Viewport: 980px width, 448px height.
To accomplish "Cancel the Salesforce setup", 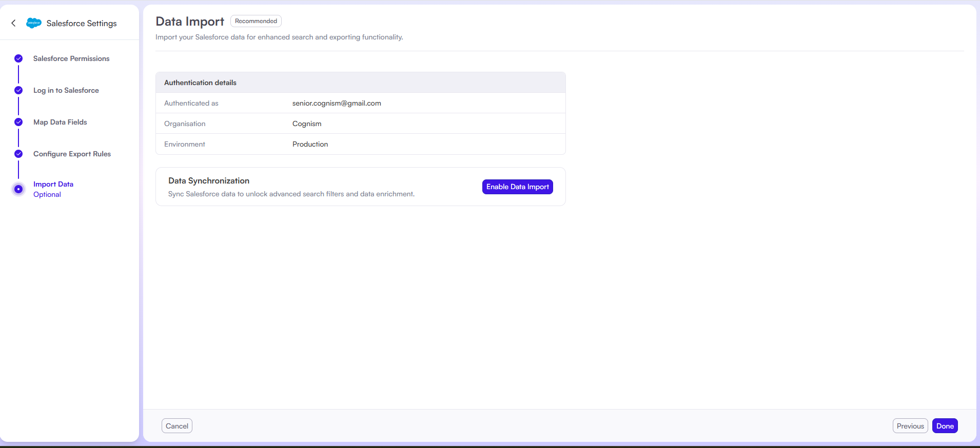I will (177, 426).
